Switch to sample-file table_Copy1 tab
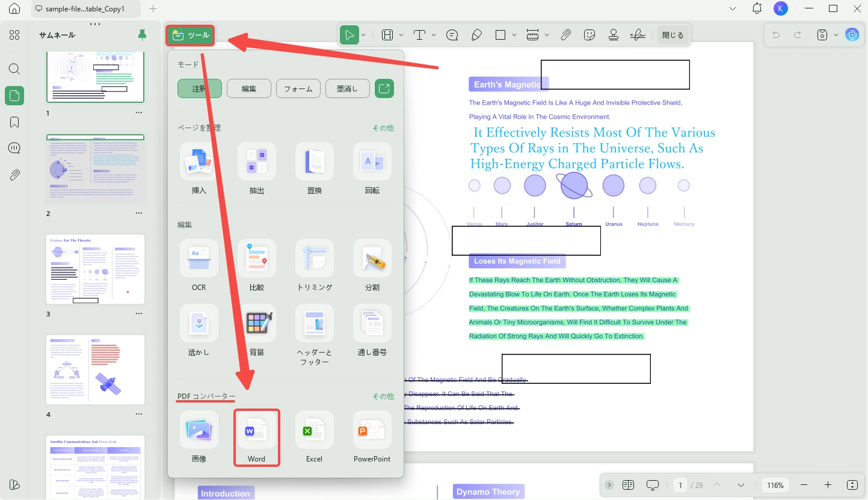Viewport: 868px width, 500px height. pyautogui.click(x=84, y=9)
